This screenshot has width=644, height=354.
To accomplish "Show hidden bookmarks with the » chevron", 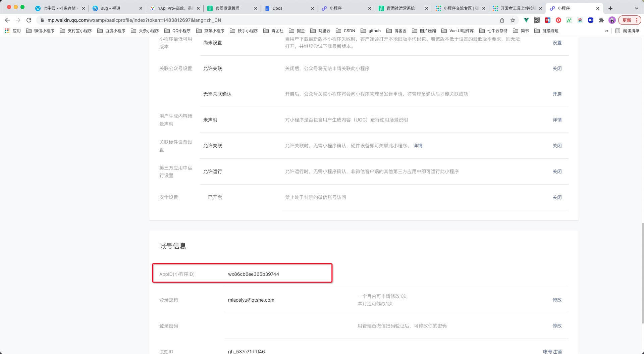I will pyautogui.click(x=606, y=31).
